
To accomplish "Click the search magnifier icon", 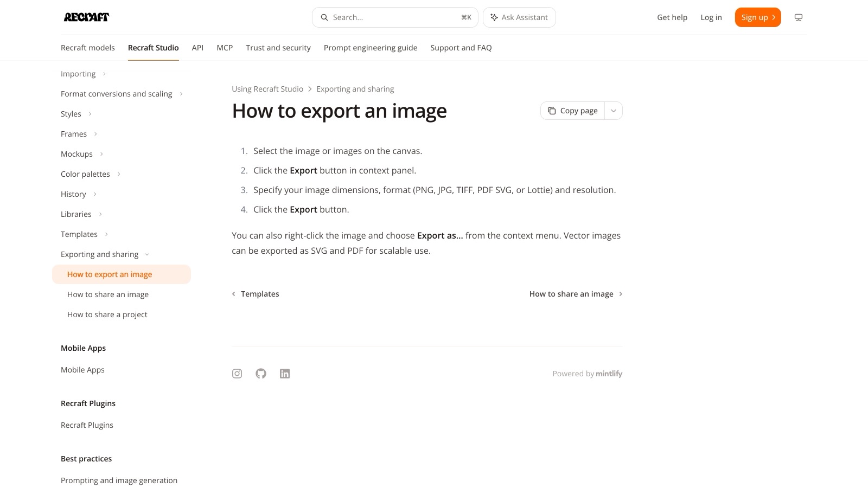I will click(324, 17).
